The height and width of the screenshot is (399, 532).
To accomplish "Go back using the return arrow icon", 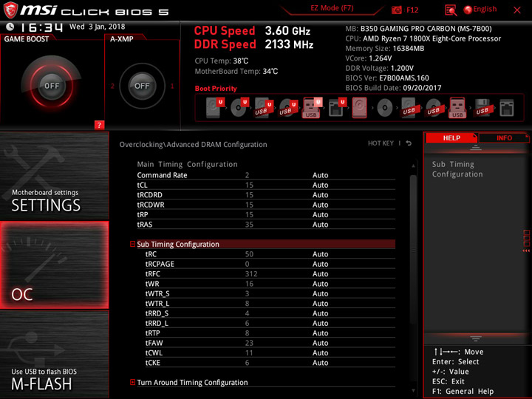I will [x=409, y=143].
